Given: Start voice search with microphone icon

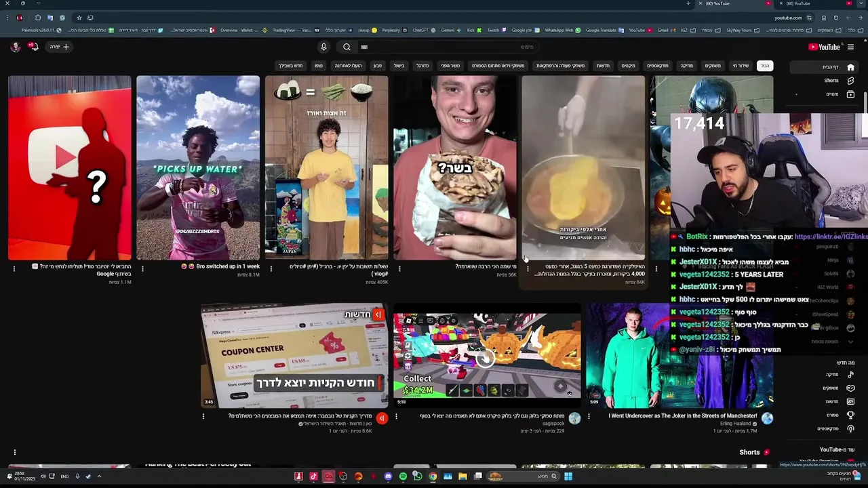Looking at the screenshot, I should point(323,47).
